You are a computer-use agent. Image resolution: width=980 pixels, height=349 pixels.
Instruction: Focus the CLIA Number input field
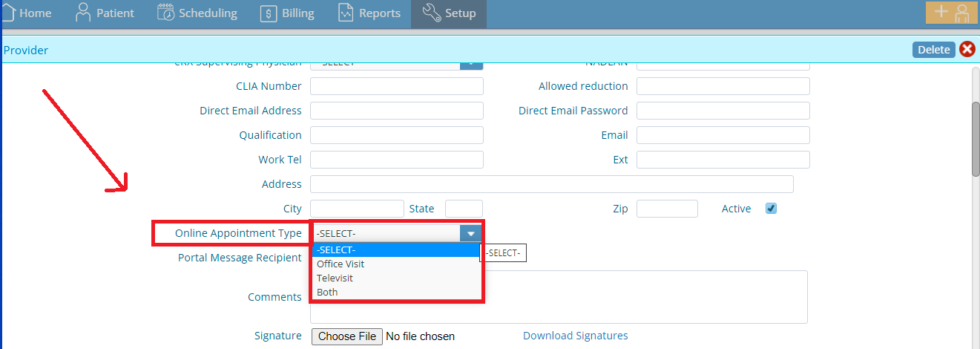[397, 86]
